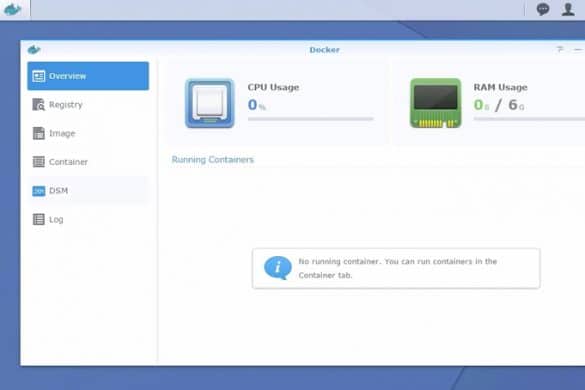Click the Docker window help button

pos(560,49)
